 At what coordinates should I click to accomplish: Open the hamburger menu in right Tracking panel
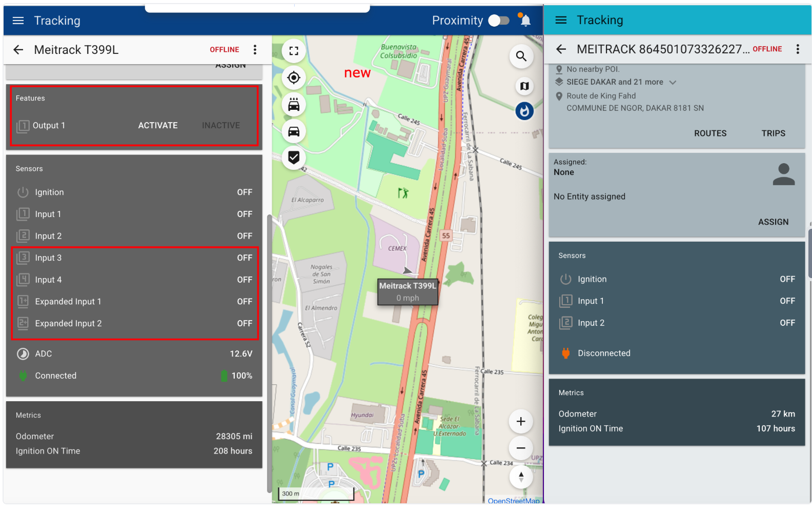[x=561, y=20]
